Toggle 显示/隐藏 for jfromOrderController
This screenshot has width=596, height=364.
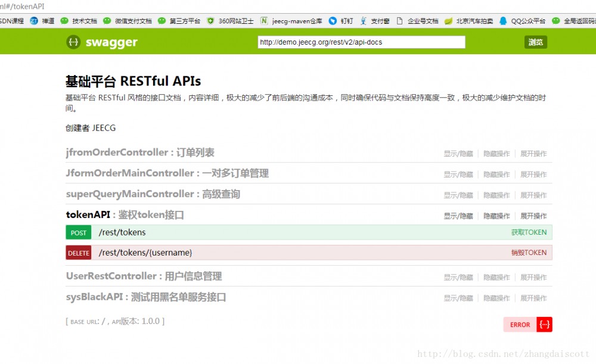coord(458,153)
